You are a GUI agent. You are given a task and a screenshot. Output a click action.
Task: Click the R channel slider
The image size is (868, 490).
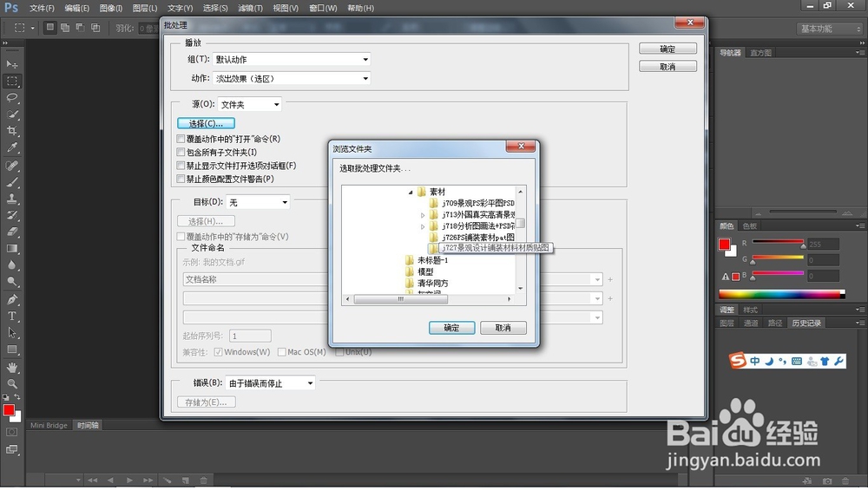778,242
